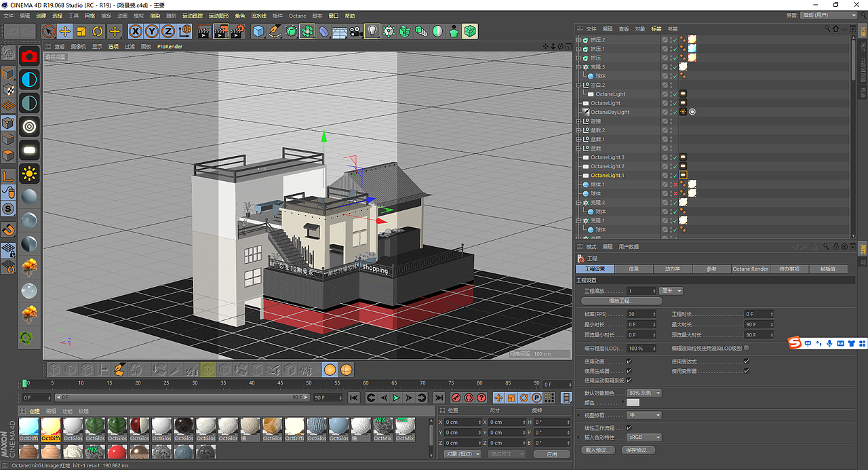Toggle the X-axis lock icon

pos(136,31)
